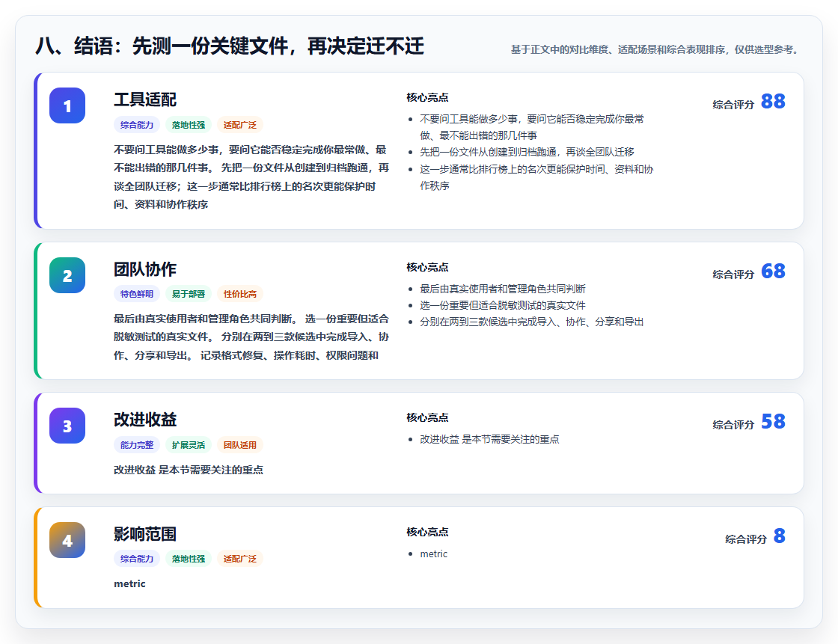Click 核心亮点 heading in 影响范围 card
The height and width of the screenshot is (644, 838).
[x=427, y=532]
